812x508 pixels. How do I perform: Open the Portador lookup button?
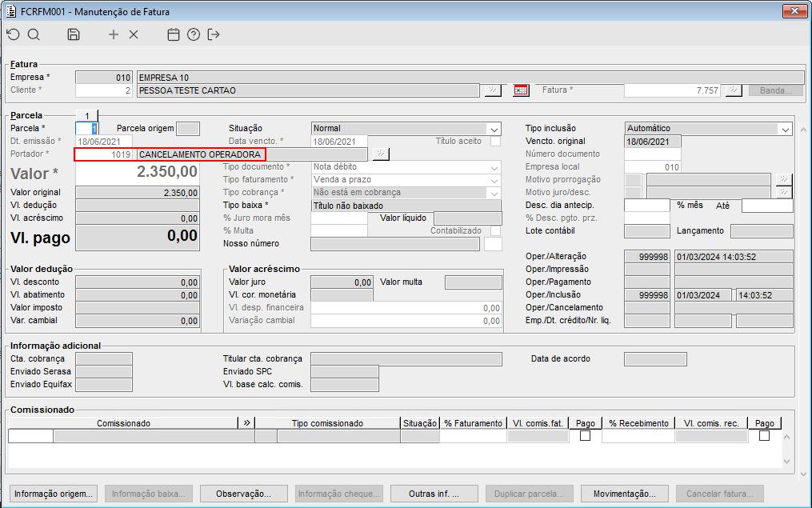[381, 154]
